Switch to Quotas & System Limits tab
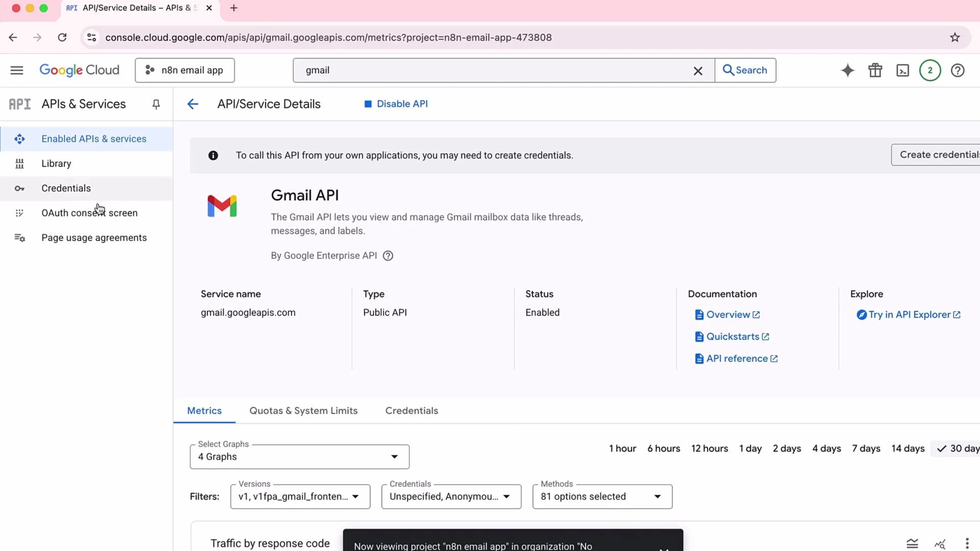This screenshot has height=551, width=980. pos(303,411)
